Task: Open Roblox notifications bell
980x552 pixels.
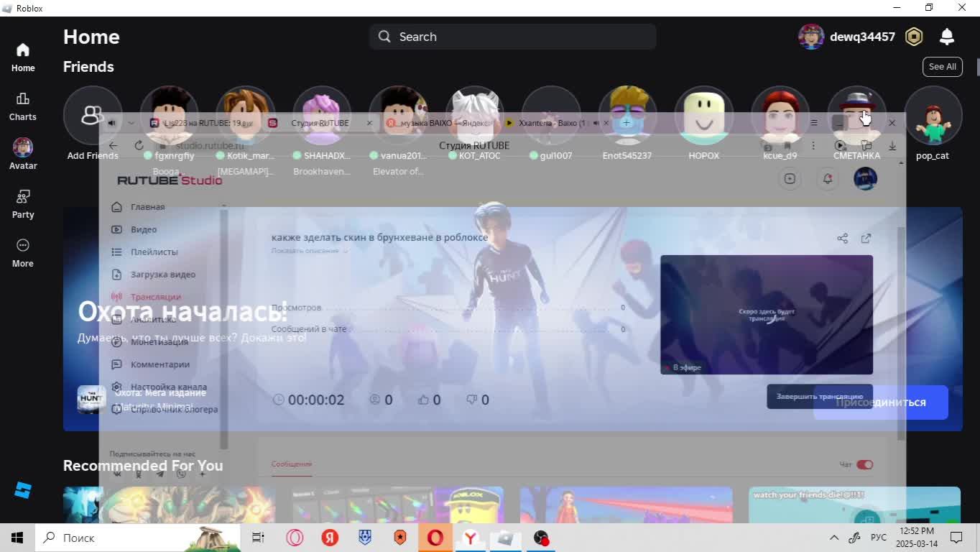Action: [x=947, y=37]
